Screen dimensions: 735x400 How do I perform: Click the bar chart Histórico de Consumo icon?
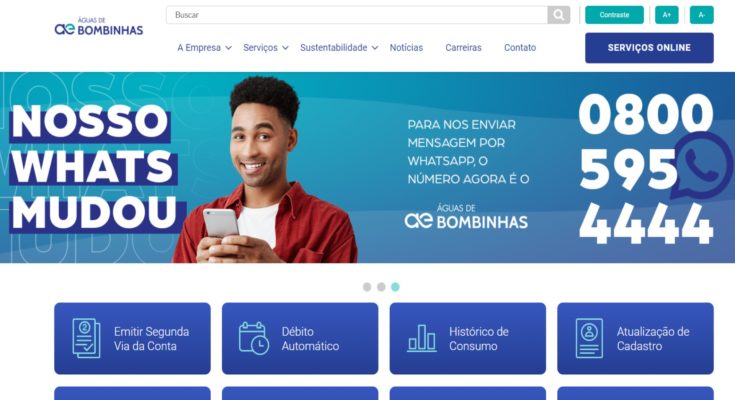click(x=421, y=338)
